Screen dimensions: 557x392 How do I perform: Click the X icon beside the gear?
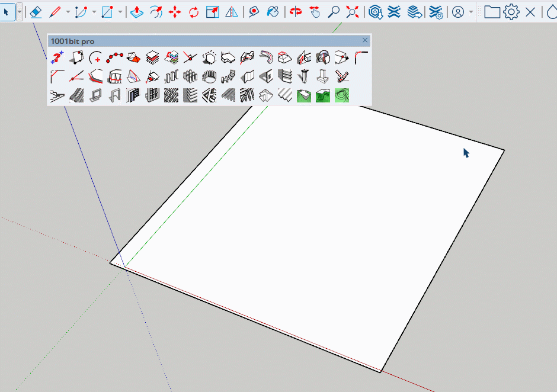530,12
